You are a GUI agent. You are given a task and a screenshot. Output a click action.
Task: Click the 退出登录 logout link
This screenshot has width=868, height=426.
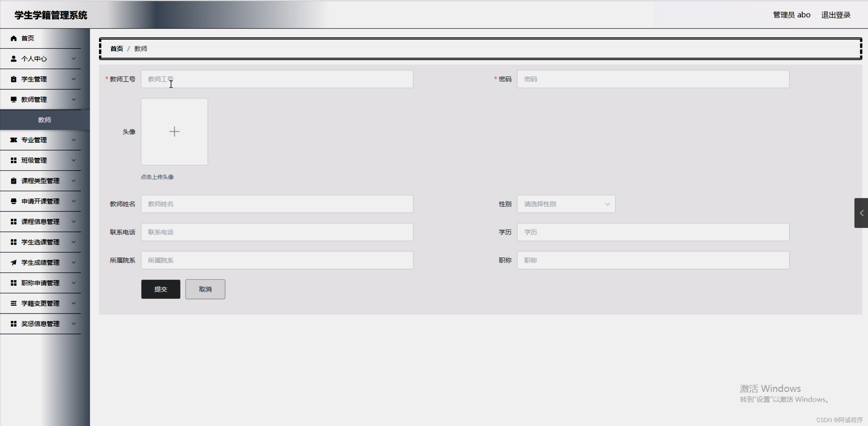[x=835, y=15]
